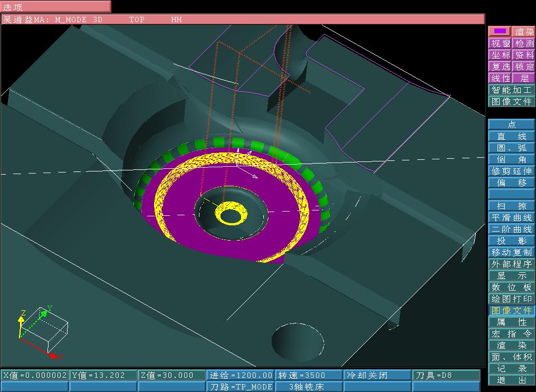Edit the 进给=1200.00 feed rate field
536x392 pixels.
pos(241,375)
